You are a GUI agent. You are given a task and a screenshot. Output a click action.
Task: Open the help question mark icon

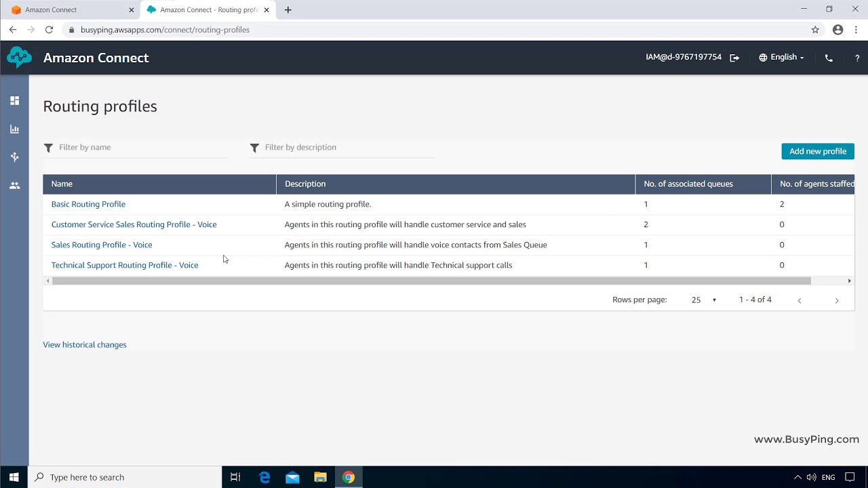tap(857, 58)
